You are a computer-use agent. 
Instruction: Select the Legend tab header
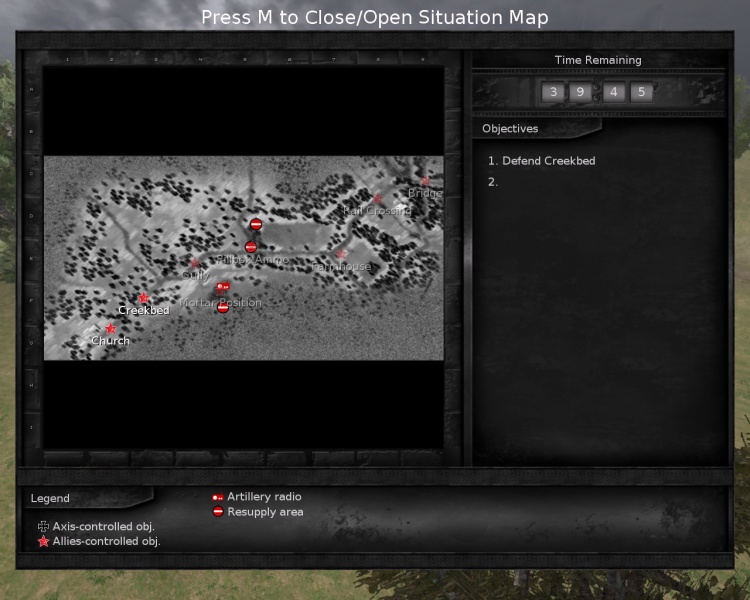(x=88, y=498)
